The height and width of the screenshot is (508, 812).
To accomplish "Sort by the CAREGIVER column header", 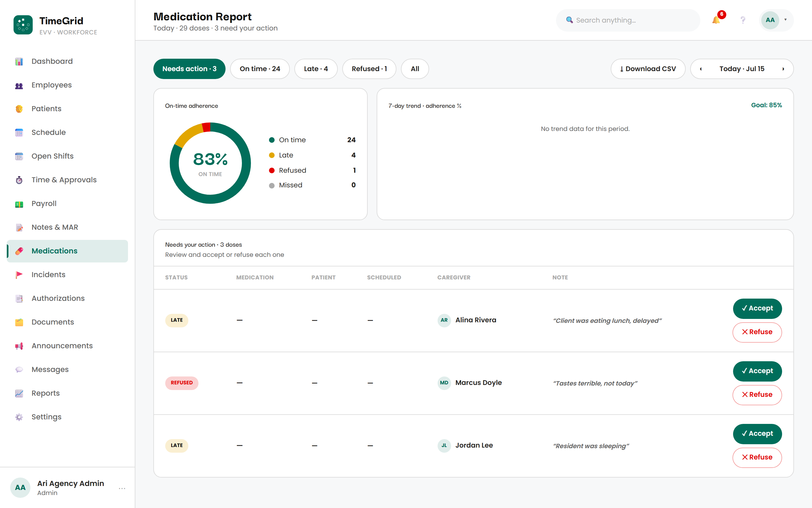I will (454, 277).
